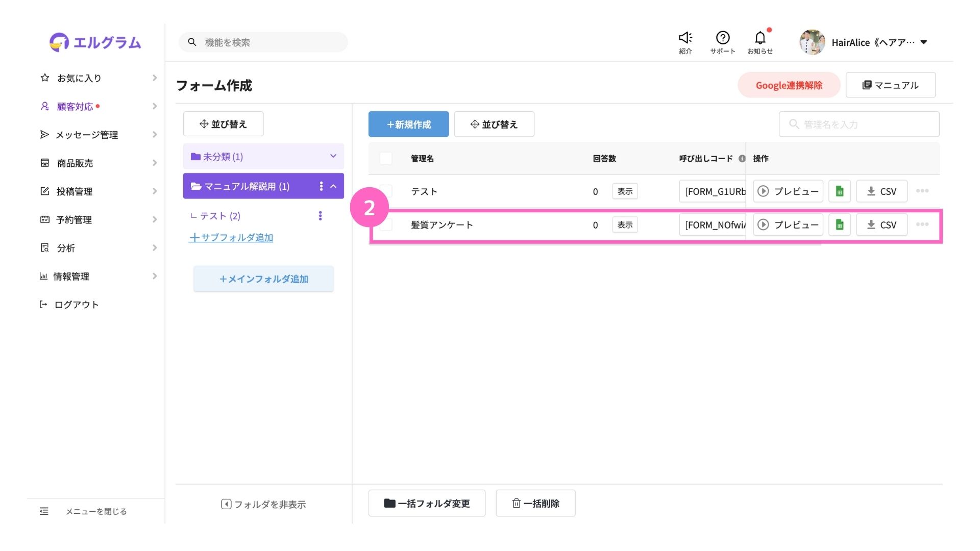
Task: Click the サブフォルダ追加 link
Action: tap(231, 238)
